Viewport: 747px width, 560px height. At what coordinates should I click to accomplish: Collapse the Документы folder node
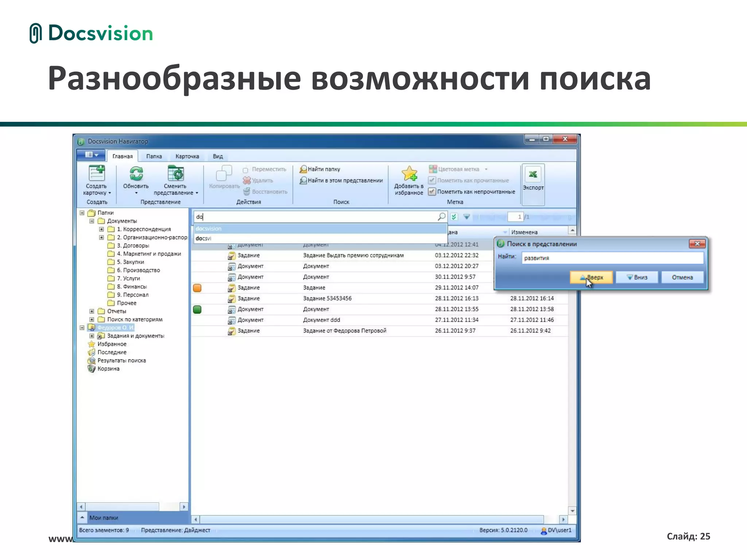pos(92,221)
